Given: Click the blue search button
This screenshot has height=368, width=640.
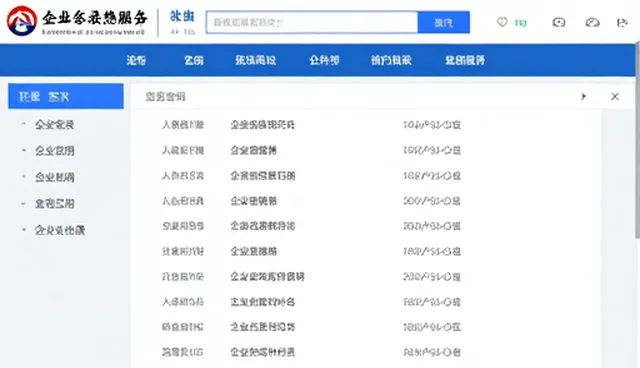Looking at the screenshot, I should pos(444,22).
